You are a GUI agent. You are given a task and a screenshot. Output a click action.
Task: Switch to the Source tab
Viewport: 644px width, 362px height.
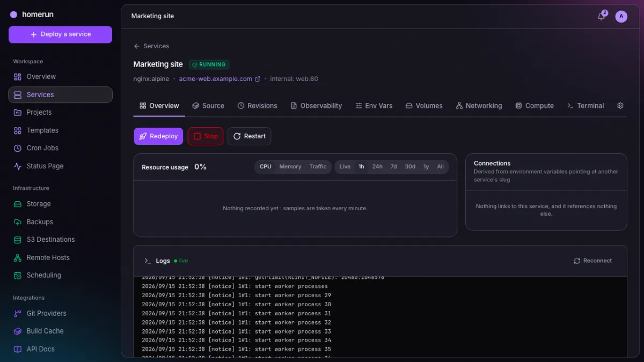click(x=208, y=106)
